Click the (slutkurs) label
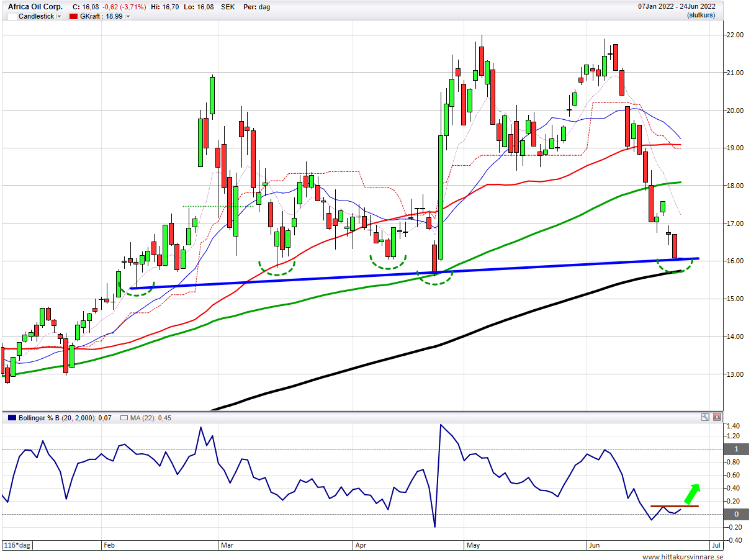 tap(701, 16)
